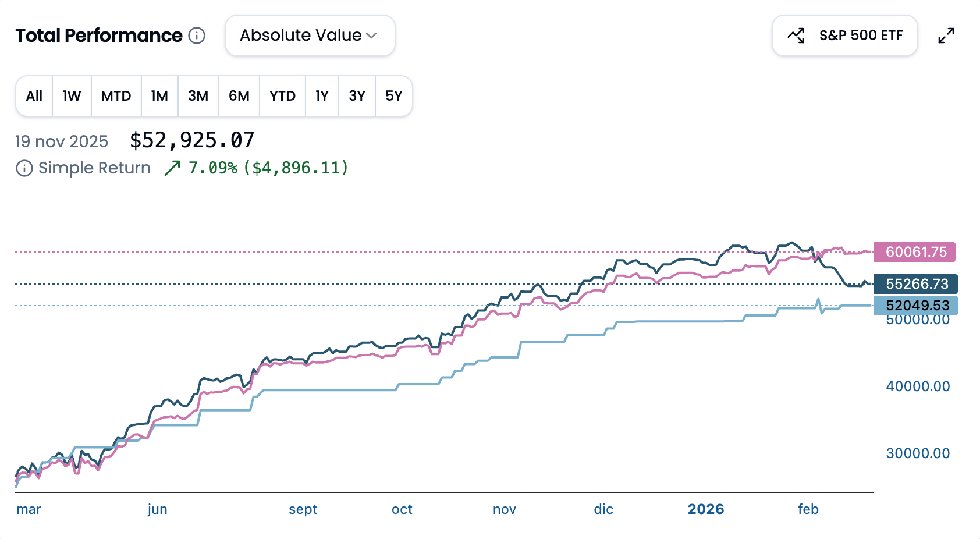Viewport: 980px width, 539px height.
Task: Click the Simple Return info icon
Action: pyautogui.click(x=24, y=169)
